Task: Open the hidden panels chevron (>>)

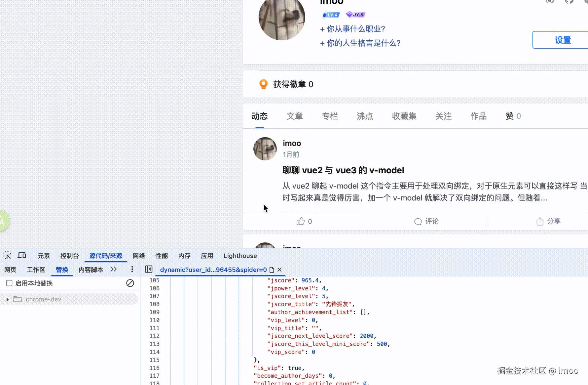Action: click(x=113, y=269)
